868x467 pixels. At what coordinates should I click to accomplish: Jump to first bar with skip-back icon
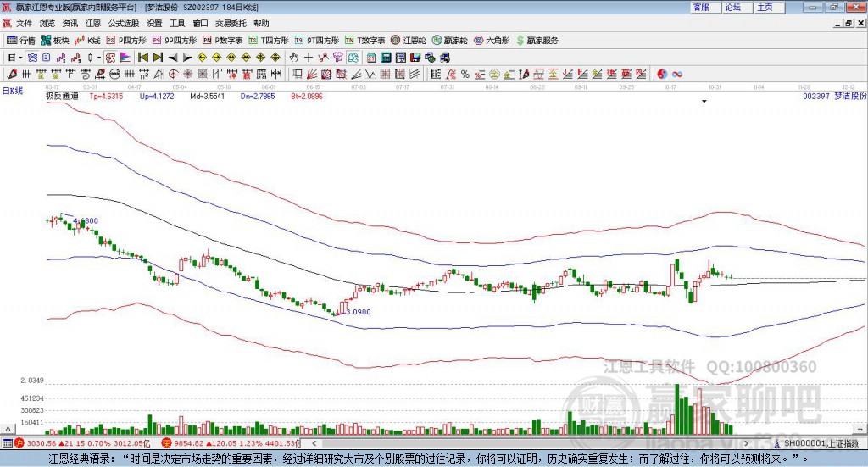[142, 58]
